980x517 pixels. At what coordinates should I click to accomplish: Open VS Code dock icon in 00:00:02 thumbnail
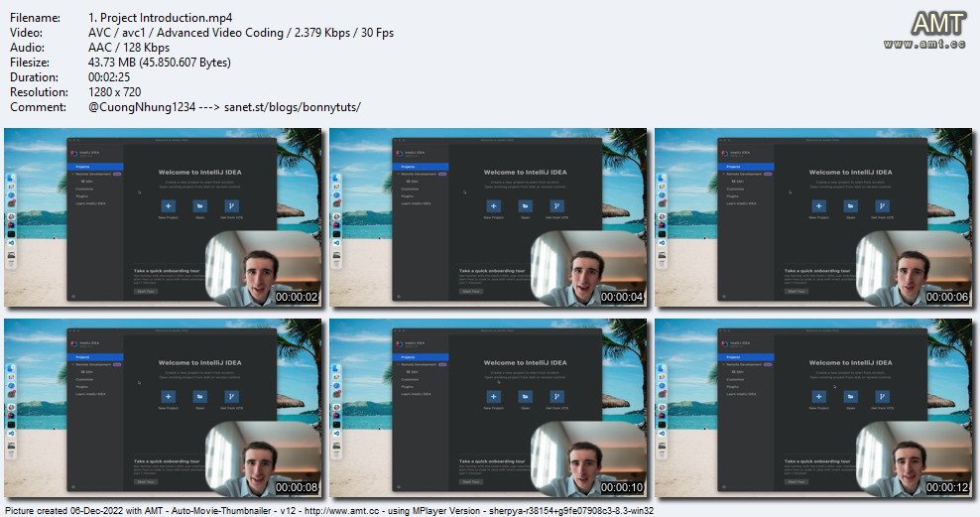click(11, 242)
